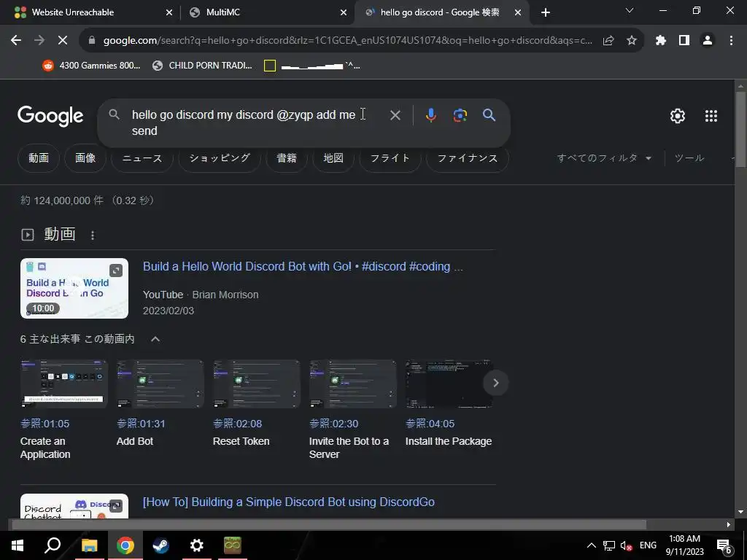Screen dimensions: 747x560
Task: Click the scroll-right arrow on horizontal scrollbar
Action: [728, 525]
